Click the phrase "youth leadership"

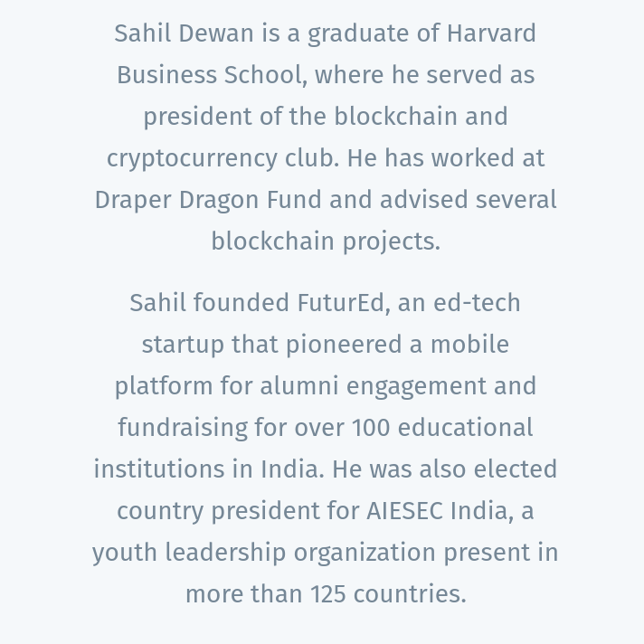[x=189, y=554]
